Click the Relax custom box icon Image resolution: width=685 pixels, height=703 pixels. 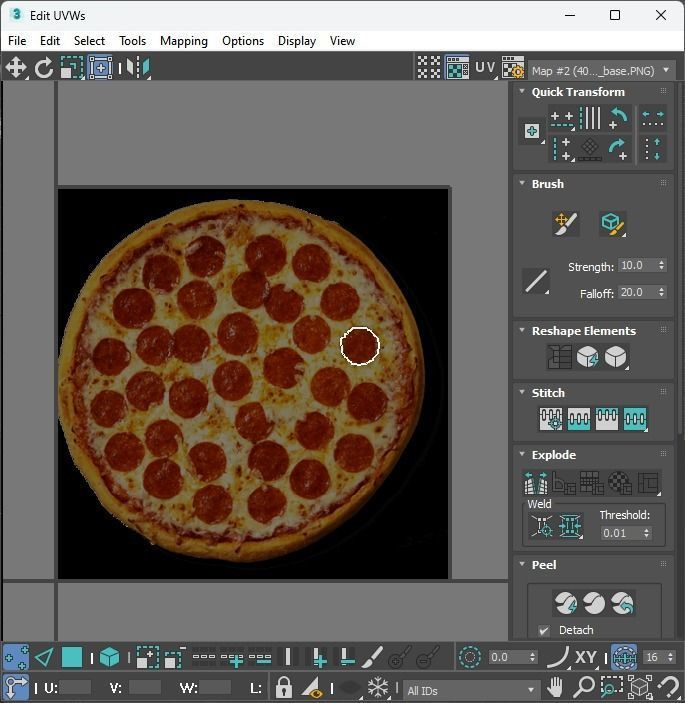tap(616, 357)
